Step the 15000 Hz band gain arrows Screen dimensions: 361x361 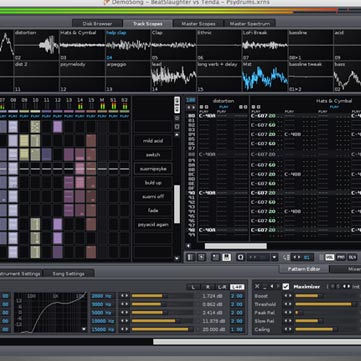click(124, 329)
